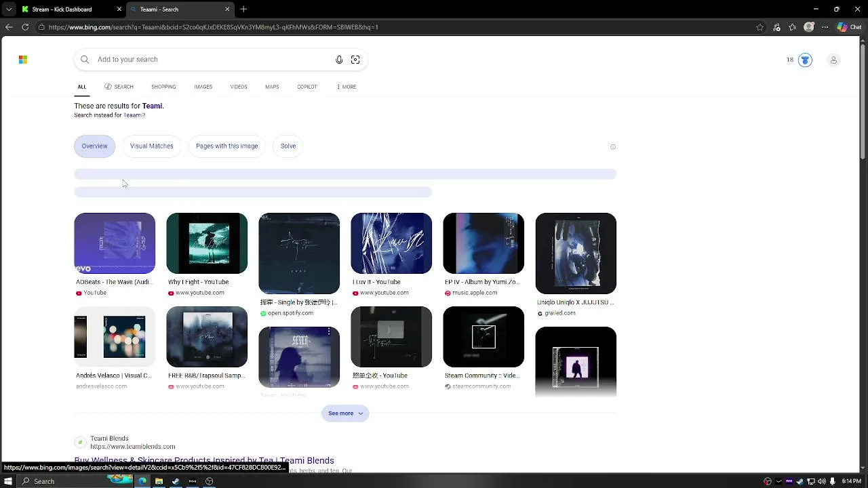Expand the MORE menu
This screenshot has height=488, width=868.
[x=346, y=87]
